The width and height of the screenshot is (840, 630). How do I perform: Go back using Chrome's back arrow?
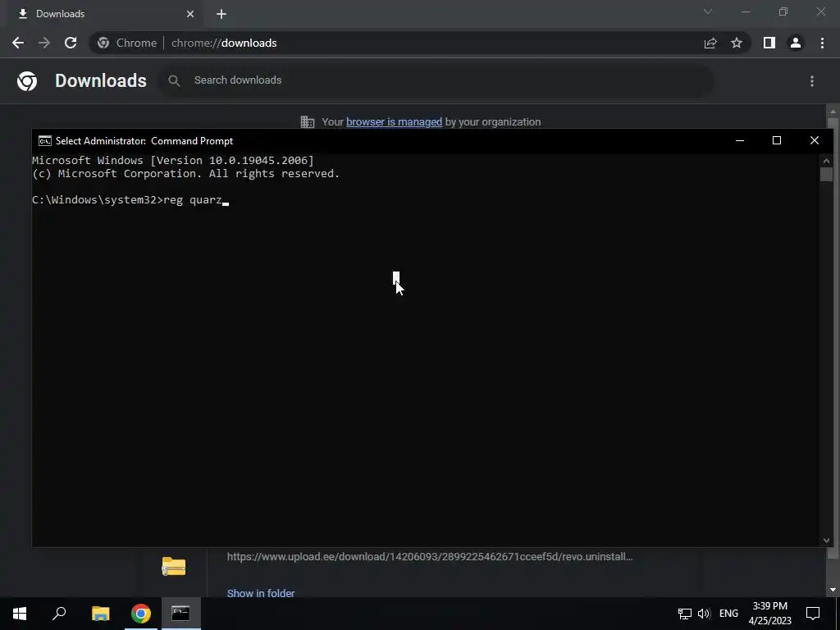(18, 43)
